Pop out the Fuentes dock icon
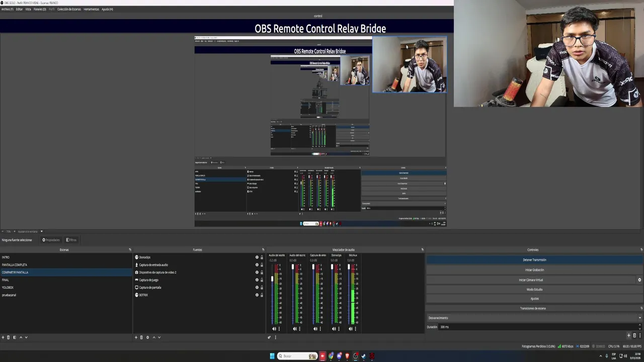Screen dimensions: 644x362 coord(263,249)
